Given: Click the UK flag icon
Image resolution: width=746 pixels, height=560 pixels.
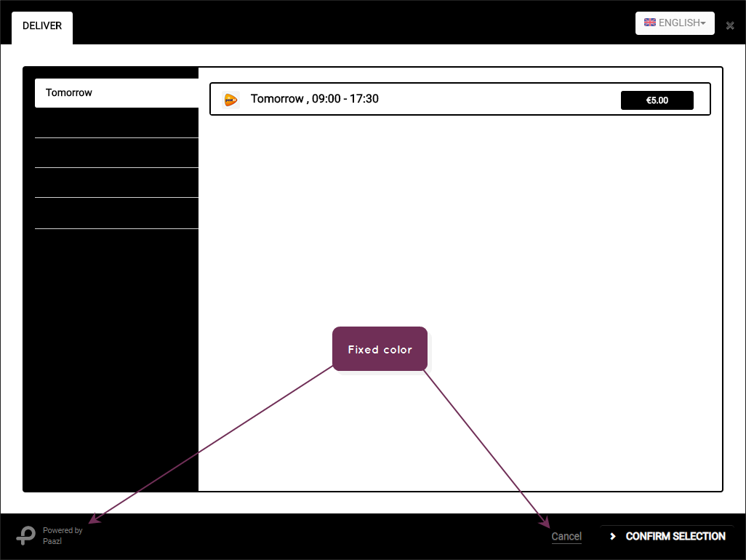Looking at the screenshot, I should pos(649,23).
